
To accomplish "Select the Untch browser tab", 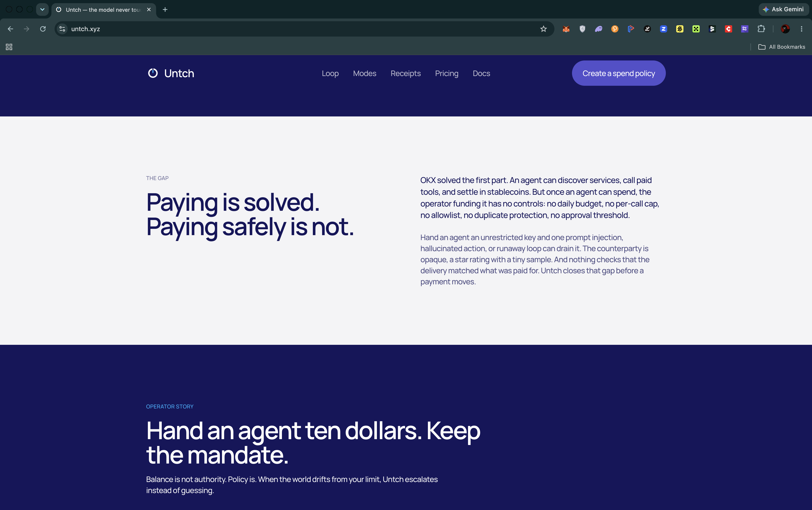I will coord(104,10).
